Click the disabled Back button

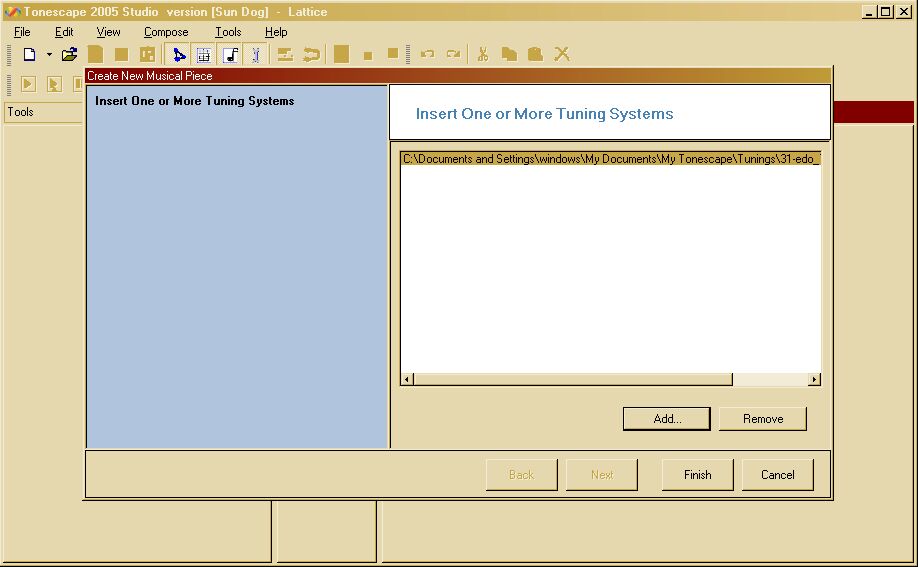coord(521,474)
